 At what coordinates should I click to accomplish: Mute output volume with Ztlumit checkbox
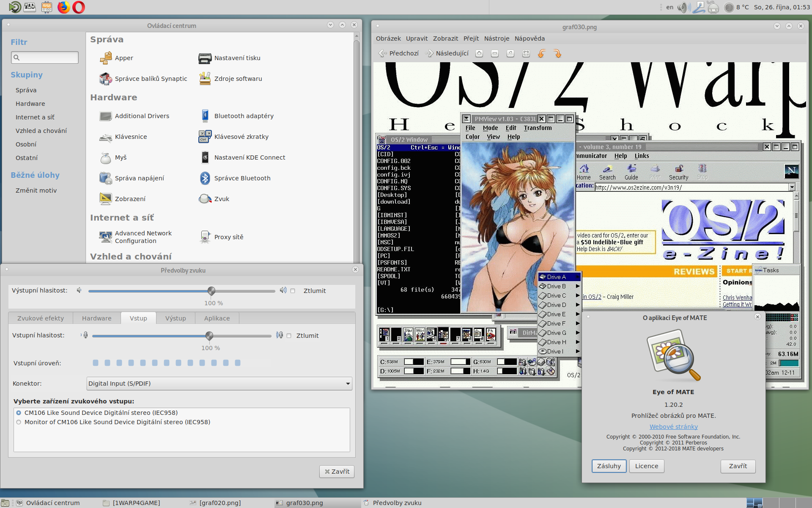(293, 291)
